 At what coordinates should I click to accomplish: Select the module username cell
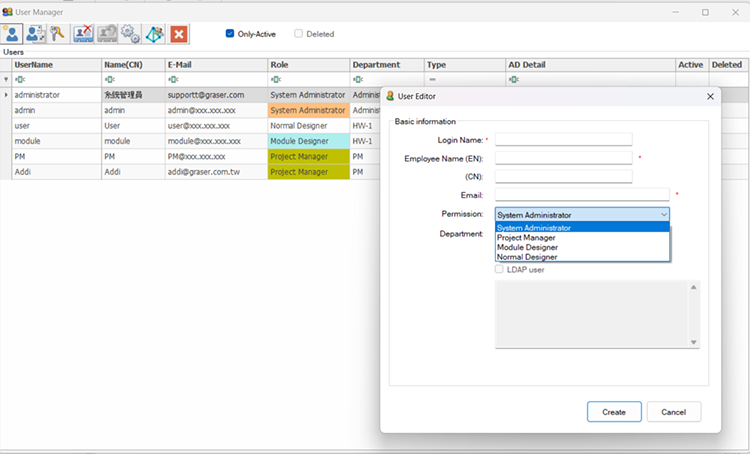tap(57, 141)
